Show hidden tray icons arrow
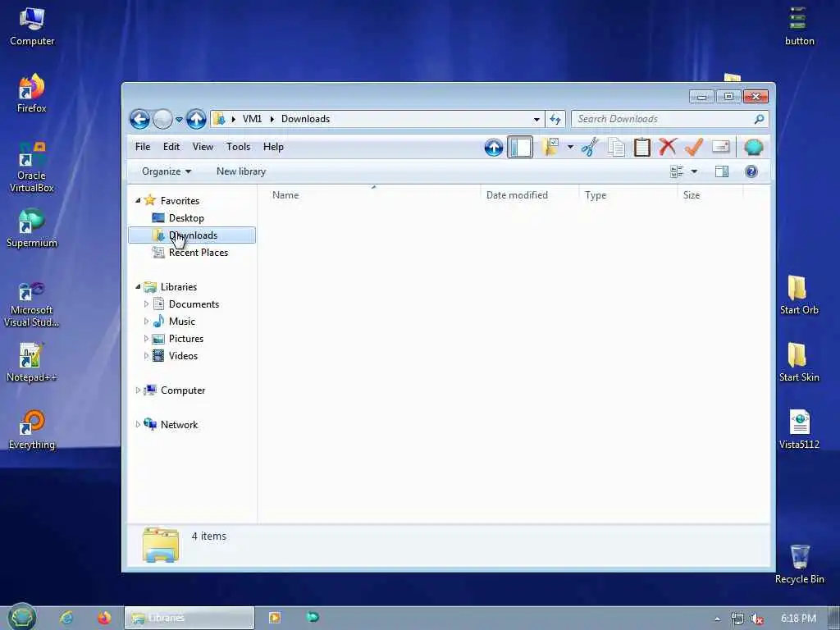Screen dimensions: 840x630 click(717, 619)
